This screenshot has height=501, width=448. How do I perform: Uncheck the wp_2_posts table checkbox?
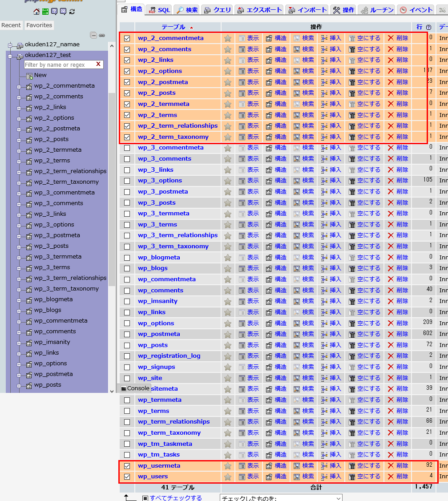pos(127,93)
